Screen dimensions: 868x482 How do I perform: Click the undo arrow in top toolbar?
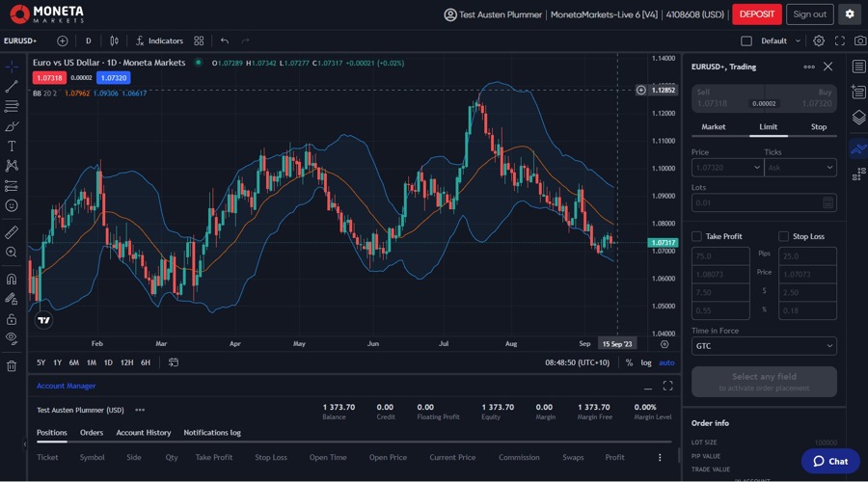tap(225, 40)
